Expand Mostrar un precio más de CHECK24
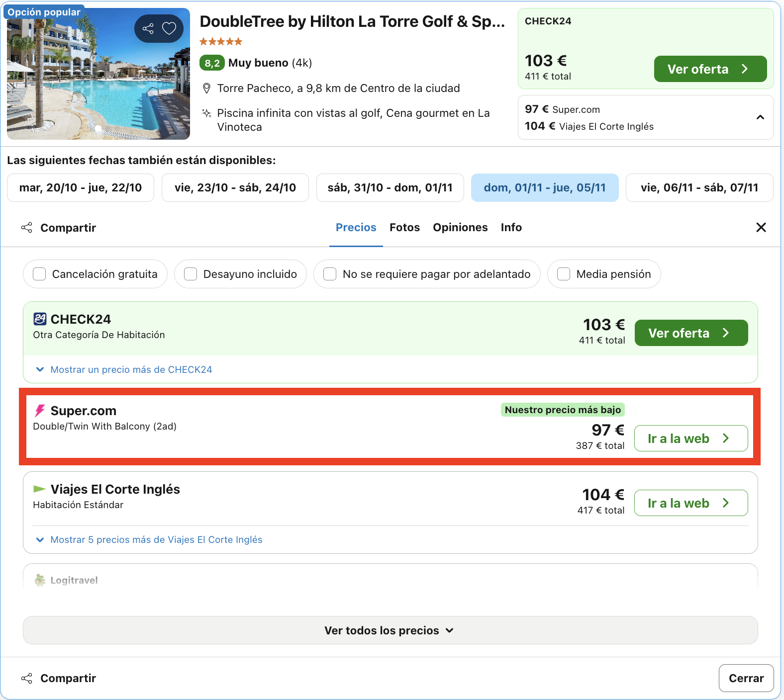Image resolution: width=784 pixels, height=700 pixels. (124, 369)
